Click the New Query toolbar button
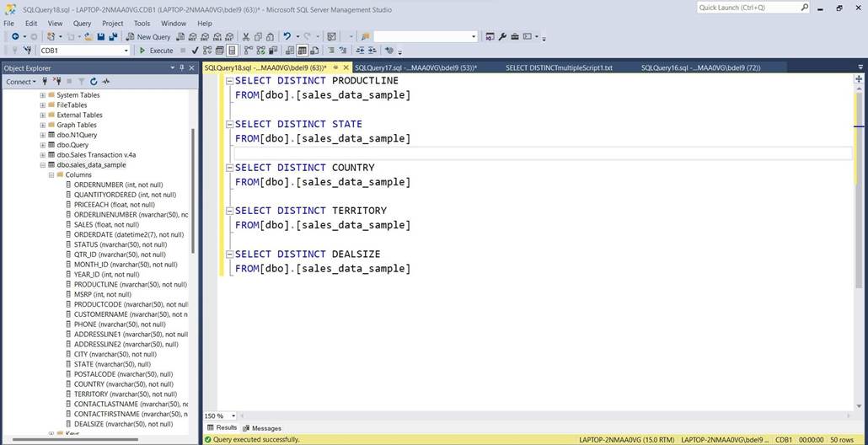Viewport: 868px width, 445px height. [148, 36]
